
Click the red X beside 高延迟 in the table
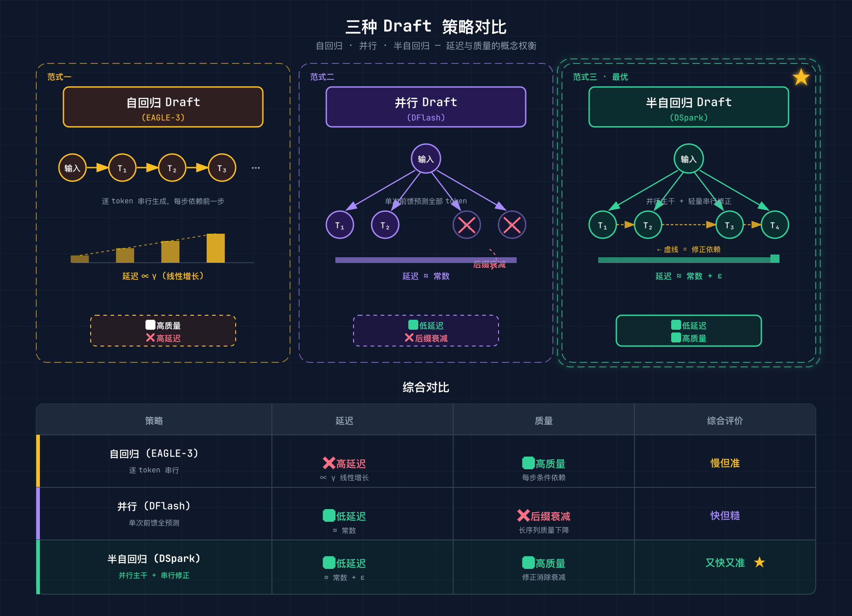point(329,463)
